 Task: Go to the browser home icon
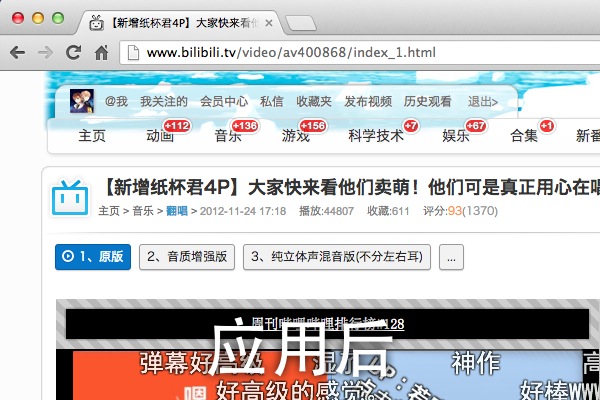coord(101,52)
